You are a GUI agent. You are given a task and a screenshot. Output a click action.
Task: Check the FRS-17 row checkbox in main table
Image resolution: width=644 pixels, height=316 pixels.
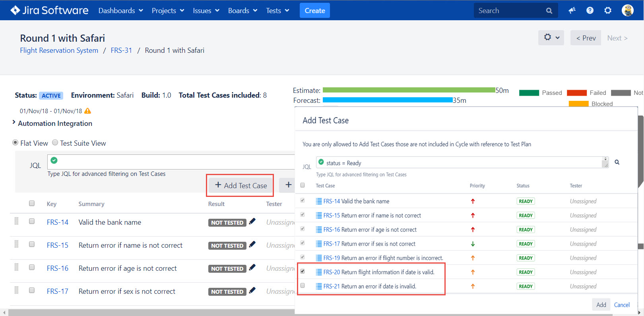click(32, 290)
